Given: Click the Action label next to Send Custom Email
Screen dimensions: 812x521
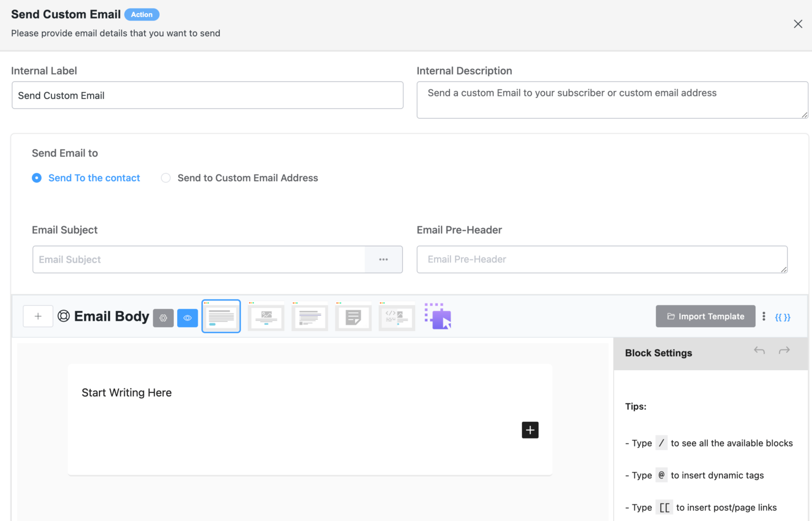Looking at the screenshot, I should click(x=142, y=14).
